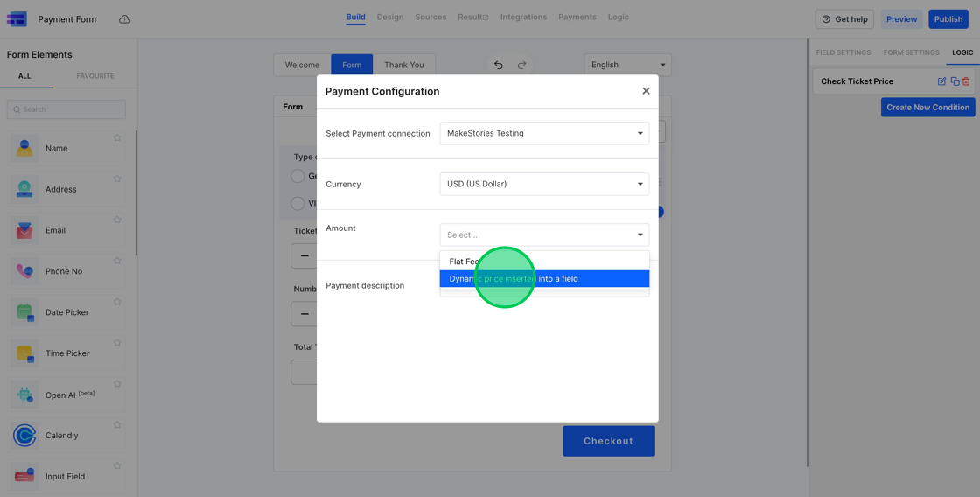Select the Date Picker element icon
The image size is (980, 497).
(24, 312)
